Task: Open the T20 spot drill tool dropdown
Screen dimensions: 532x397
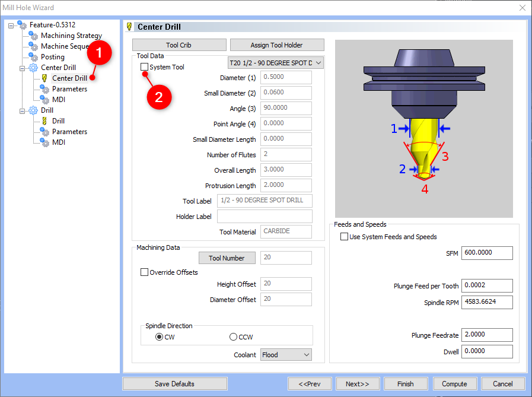Action: pos(276,63)
